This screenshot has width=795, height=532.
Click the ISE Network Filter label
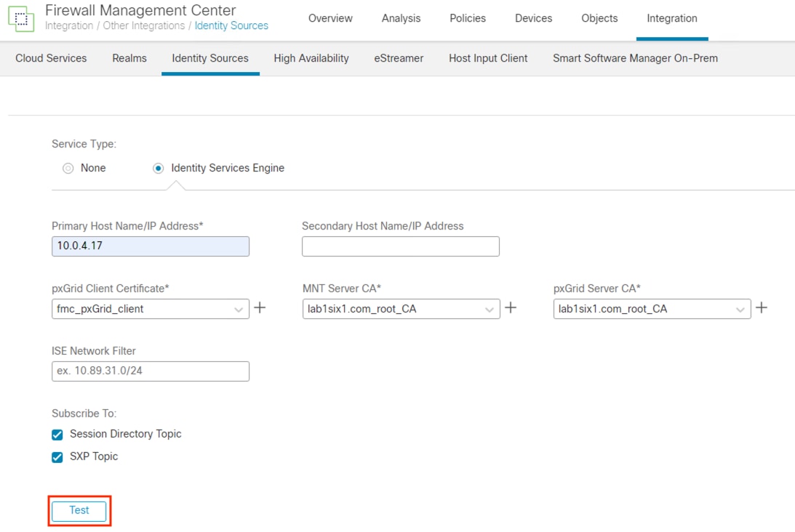click(94, 351)
